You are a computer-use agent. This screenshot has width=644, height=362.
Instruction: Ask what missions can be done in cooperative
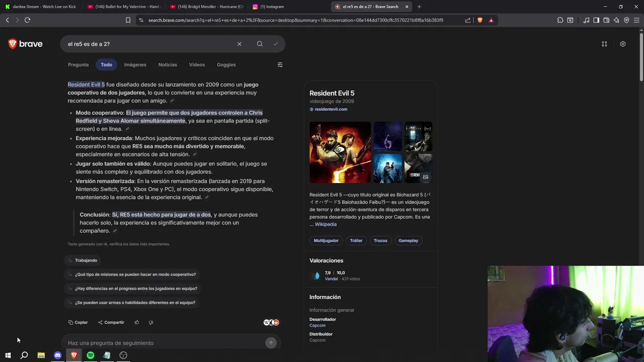(132, 275)
